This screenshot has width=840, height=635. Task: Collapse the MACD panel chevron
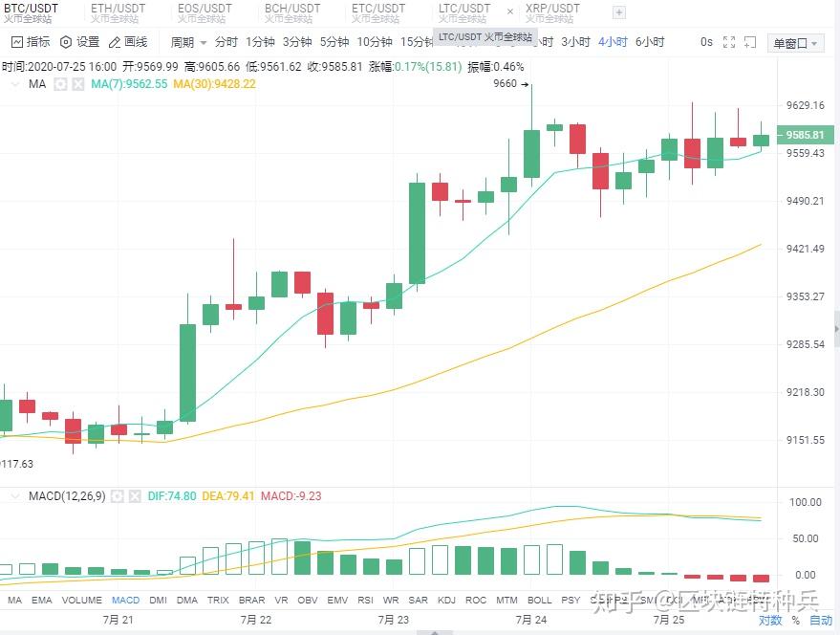click(x=15, y=496)
